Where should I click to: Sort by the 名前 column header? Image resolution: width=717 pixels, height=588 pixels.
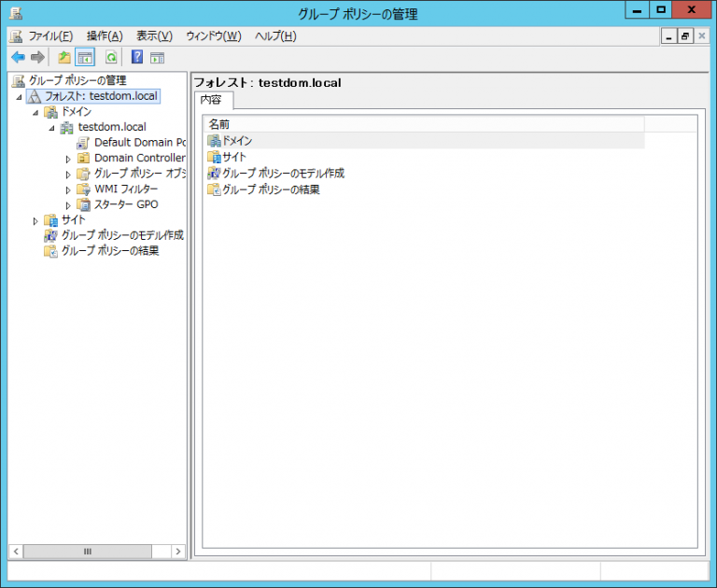tap(424, 124)
